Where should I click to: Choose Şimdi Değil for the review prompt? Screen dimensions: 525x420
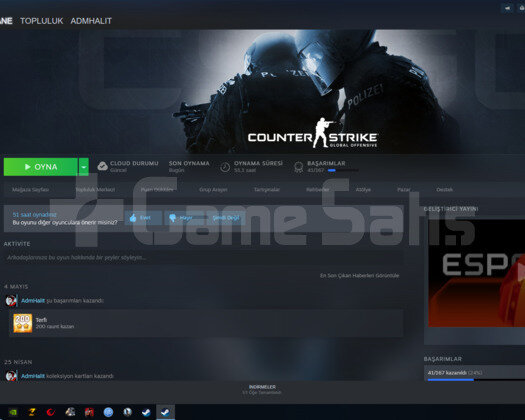click(x=226, y=218)
